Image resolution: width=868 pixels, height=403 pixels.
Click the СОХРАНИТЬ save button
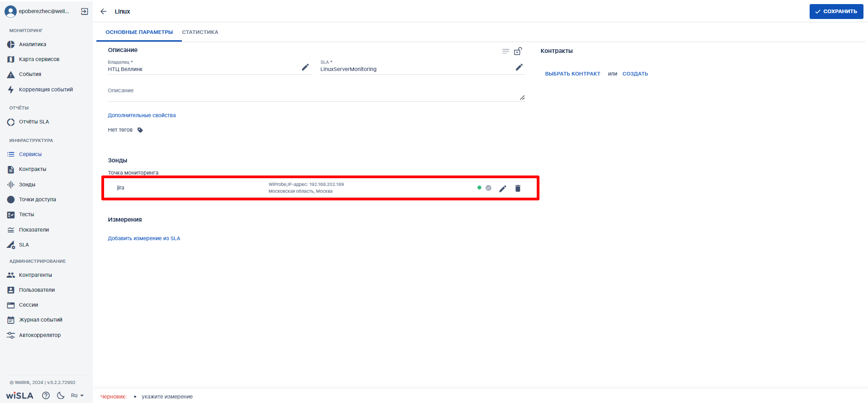(x=836, y=11)
